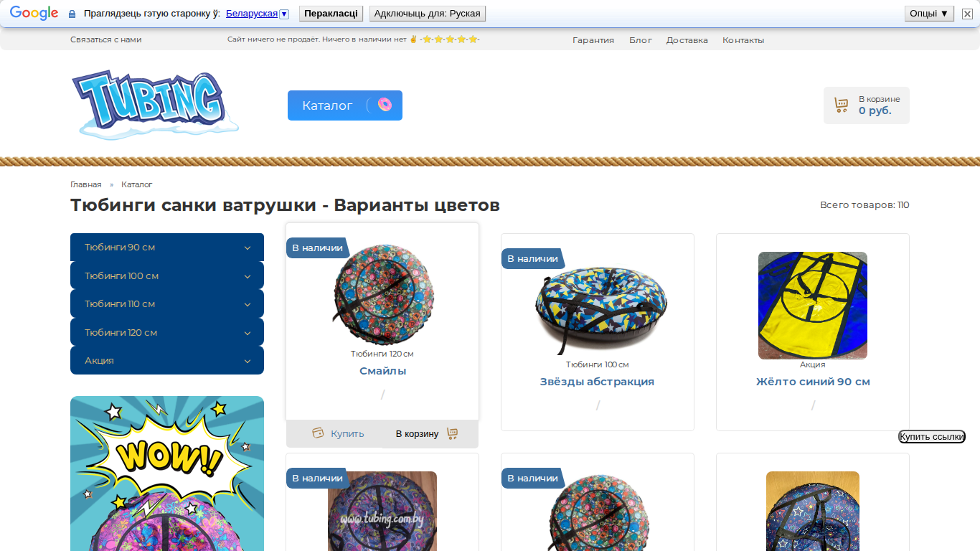Close the Google translate bar
This screenshot has height=551, width=980.
967,14
